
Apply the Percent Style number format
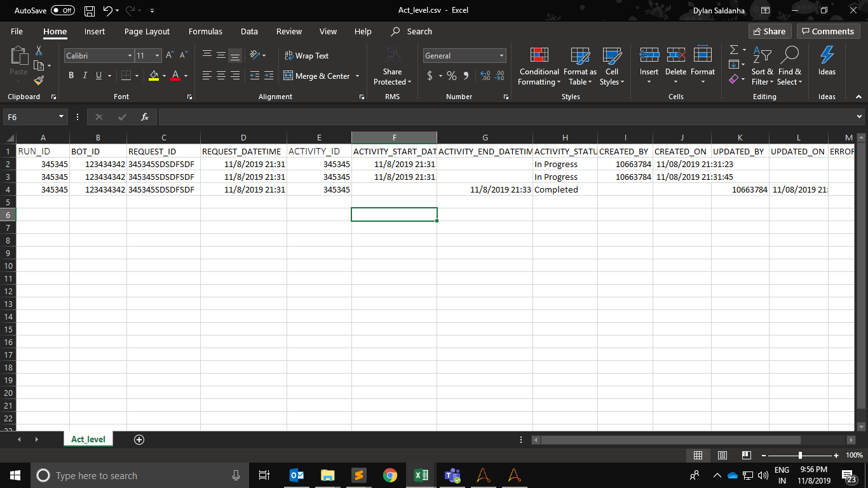(x=452, y=76)
